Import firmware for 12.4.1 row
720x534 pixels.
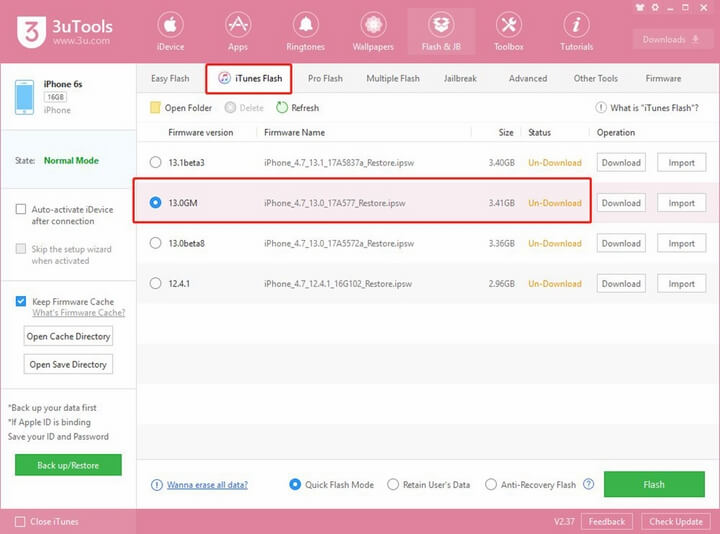coord(681,284)
